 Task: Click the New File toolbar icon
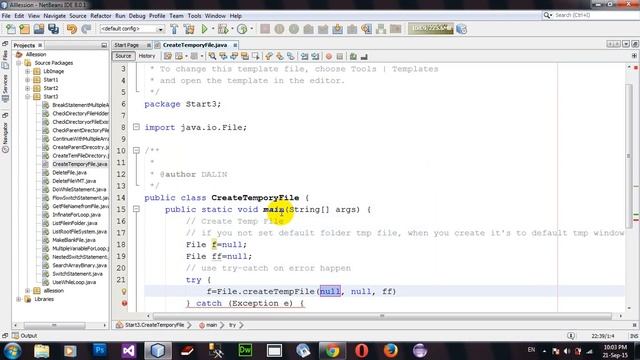pyautogui.click(x=11, y=29)
